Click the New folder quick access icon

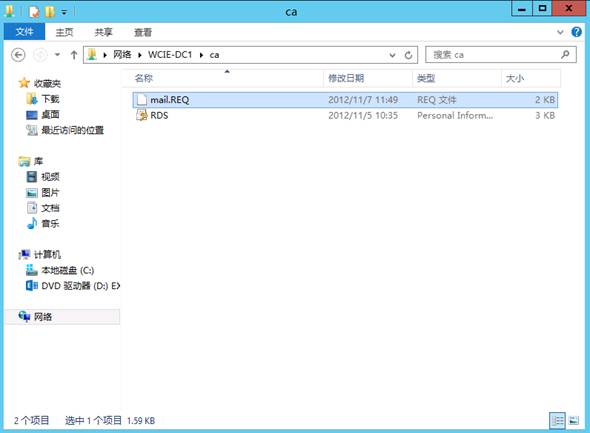pyautogui.click(x=49, y=12)
